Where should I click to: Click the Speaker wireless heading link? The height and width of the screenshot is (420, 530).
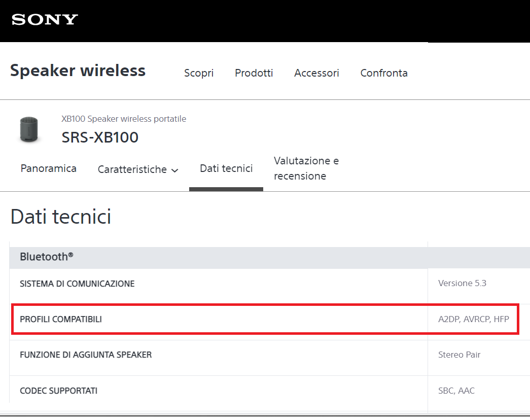tap(78, 71)
